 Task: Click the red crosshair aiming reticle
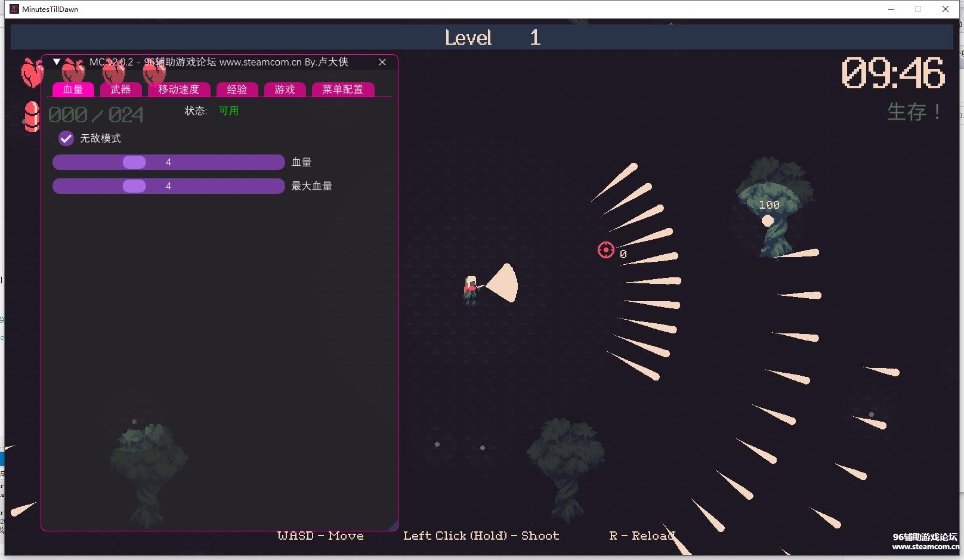[x=605, y=250]
